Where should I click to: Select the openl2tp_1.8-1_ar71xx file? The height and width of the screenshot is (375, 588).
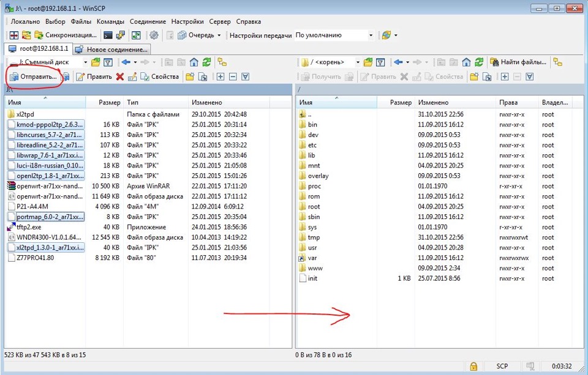[x=45, y=176]
